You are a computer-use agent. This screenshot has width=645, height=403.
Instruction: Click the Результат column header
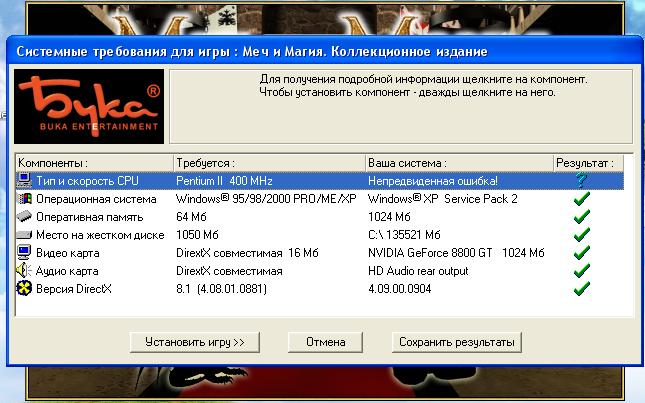(589, 163)
